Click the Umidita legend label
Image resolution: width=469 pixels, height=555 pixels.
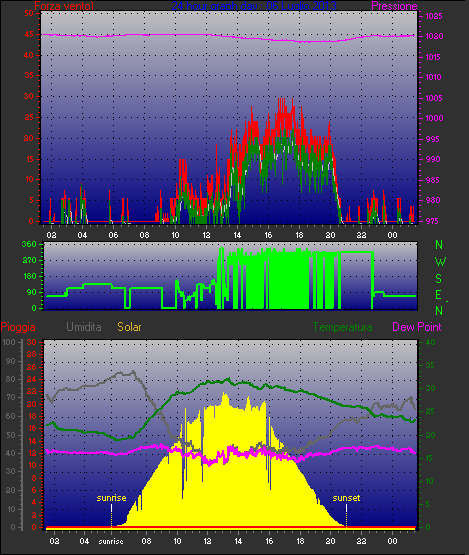coord(84,327)
